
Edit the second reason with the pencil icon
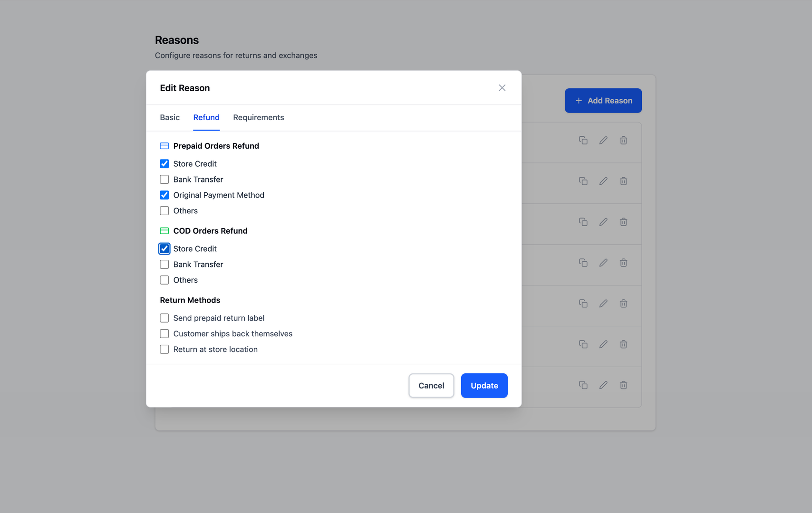click(x=603, y=181)
